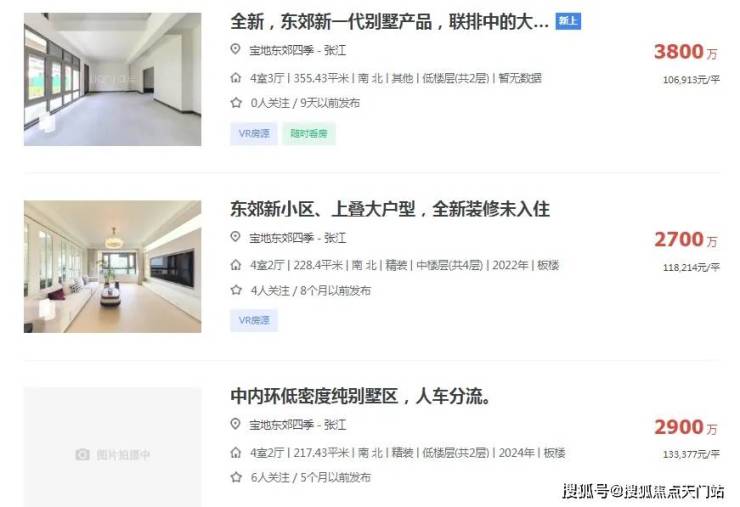740x507 pixels.
Task: Open listing titled 全新，东郊新一代别墅产品
Action: 389,22
